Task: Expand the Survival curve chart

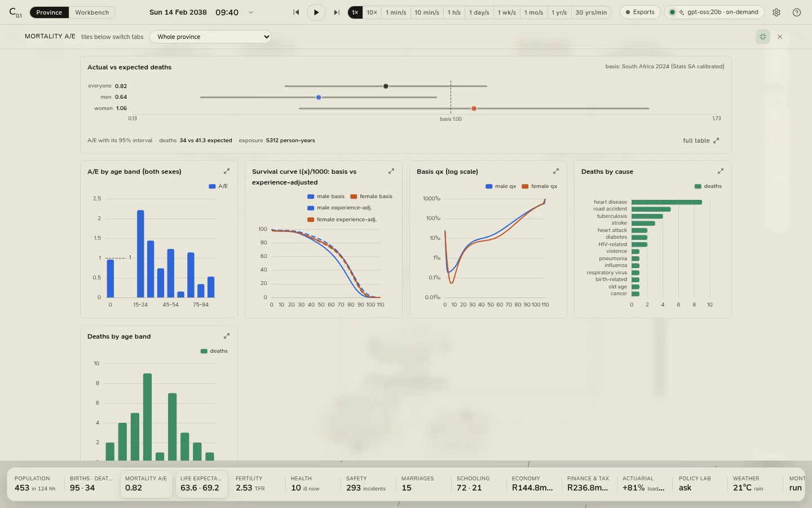Action: point(391,171)
